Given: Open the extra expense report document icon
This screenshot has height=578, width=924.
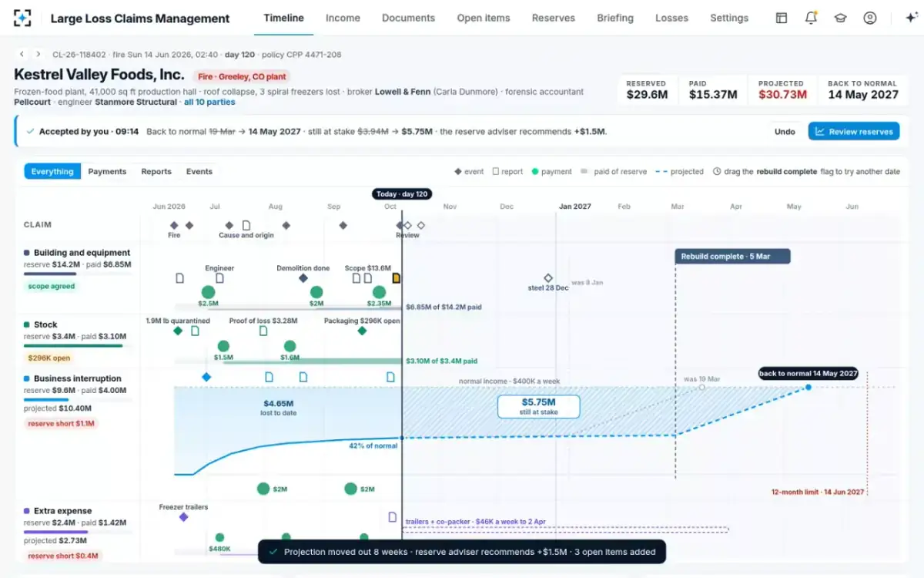Looking at the screenshot, I should (x=393, y=517).
